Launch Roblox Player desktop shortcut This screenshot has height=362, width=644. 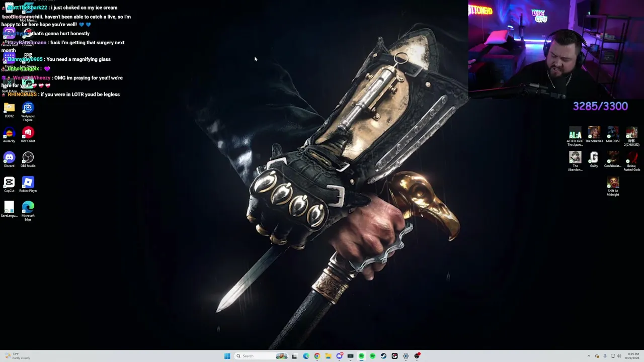coord(28,185)
